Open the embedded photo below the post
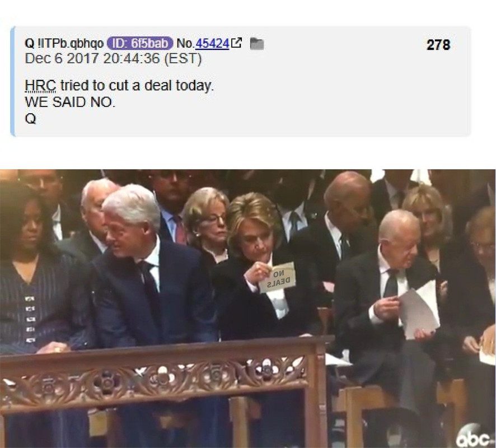Screen dimensions: 496x448 tap(247, 309)
